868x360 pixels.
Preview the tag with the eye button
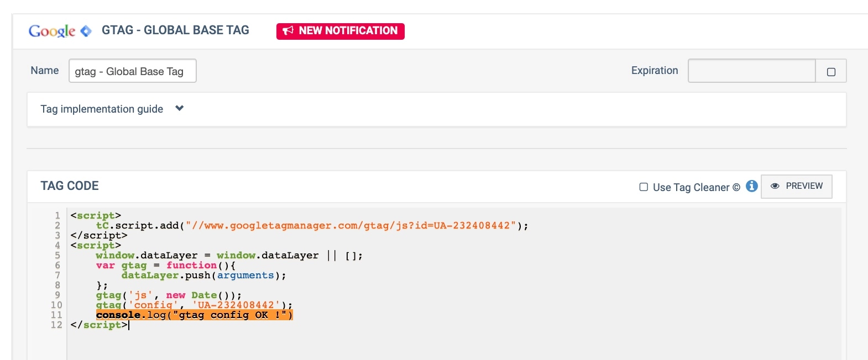(x=796, y=186)
